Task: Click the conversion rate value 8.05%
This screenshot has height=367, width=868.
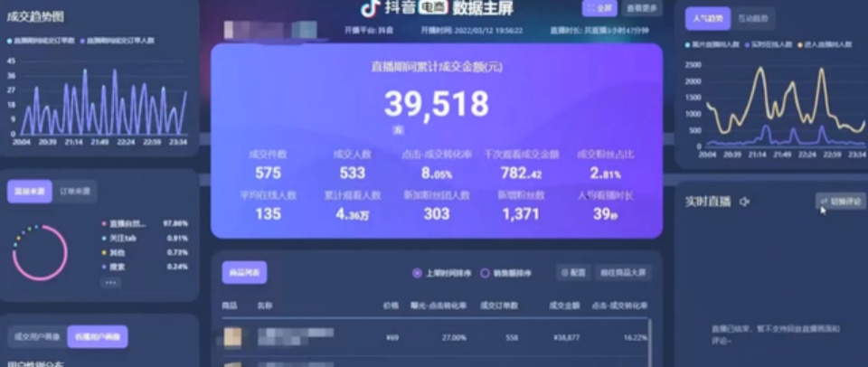Action: point(437,174)
